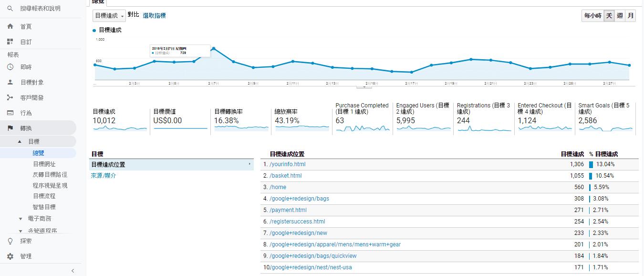
Task: Switch chart granularity to 天
Action: tap(609, 16)
